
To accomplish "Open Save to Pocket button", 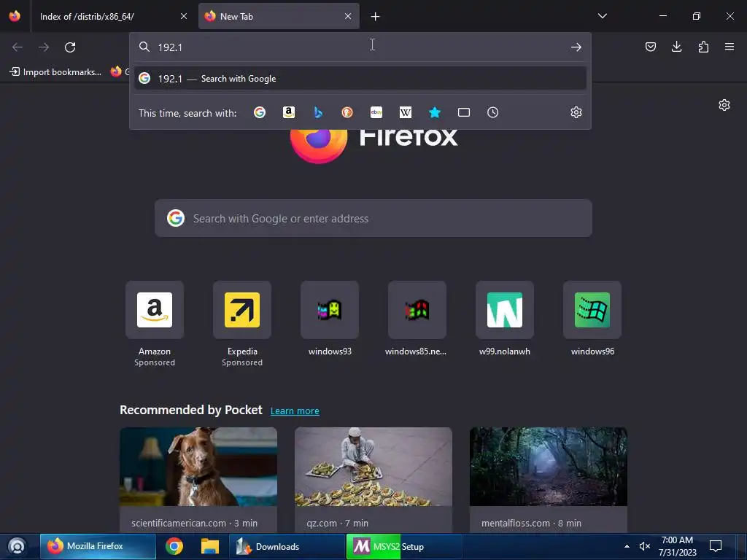I will point(650,47).
